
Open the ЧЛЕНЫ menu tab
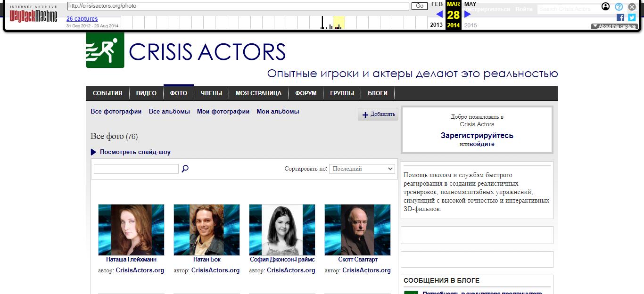[x=211, y=93]
